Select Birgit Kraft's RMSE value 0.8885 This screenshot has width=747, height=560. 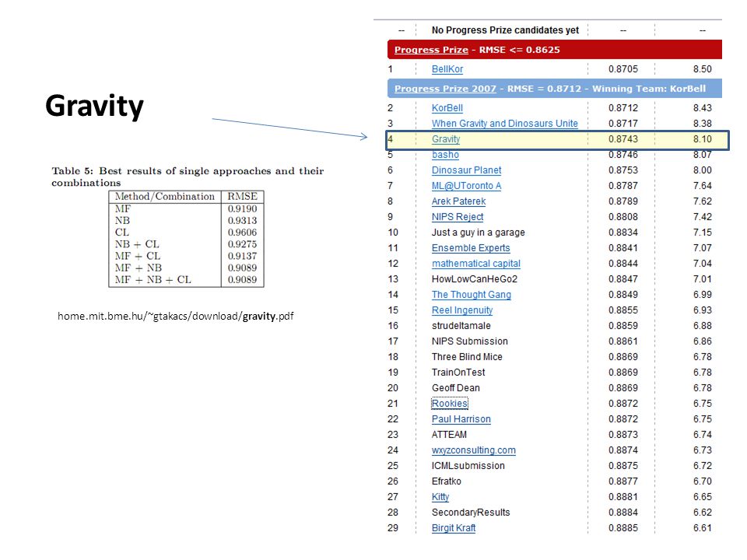click(623, 528)
